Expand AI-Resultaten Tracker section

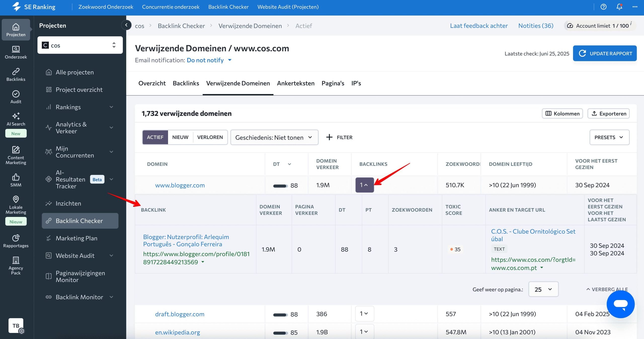[x=80, y=179]
